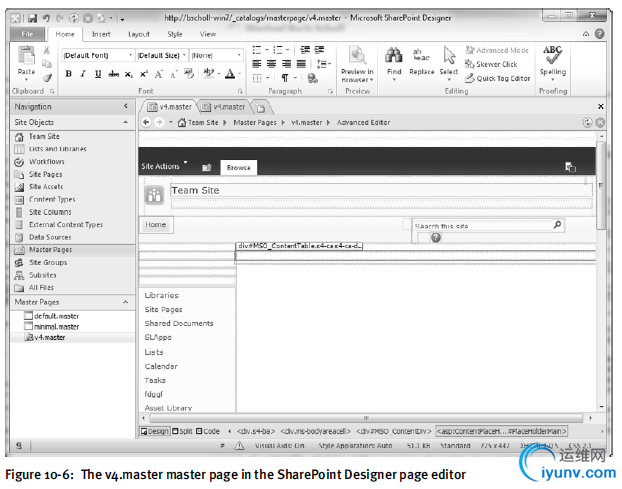Switch to the Insert ribbon tab

tap(101, 35)
